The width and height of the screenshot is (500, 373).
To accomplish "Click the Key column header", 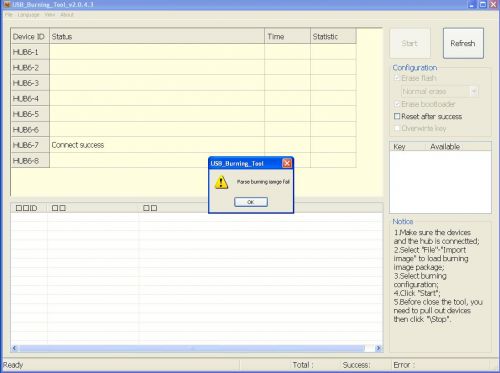I will [399, 147].
